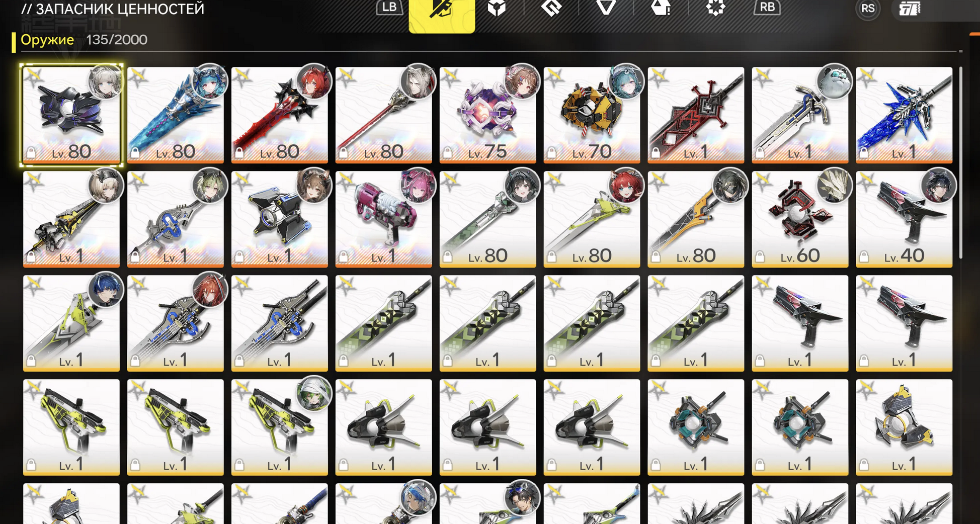This screenshot has width=980, height=524.
Task: Click the character portrait on Lv.75 weapon
Action: (522, 81)
